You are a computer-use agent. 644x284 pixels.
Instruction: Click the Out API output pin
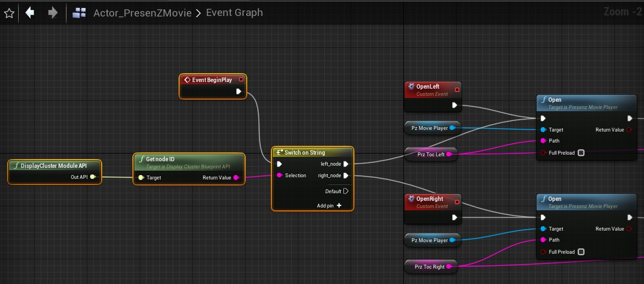pyautogui.click(x=93, y=177)
